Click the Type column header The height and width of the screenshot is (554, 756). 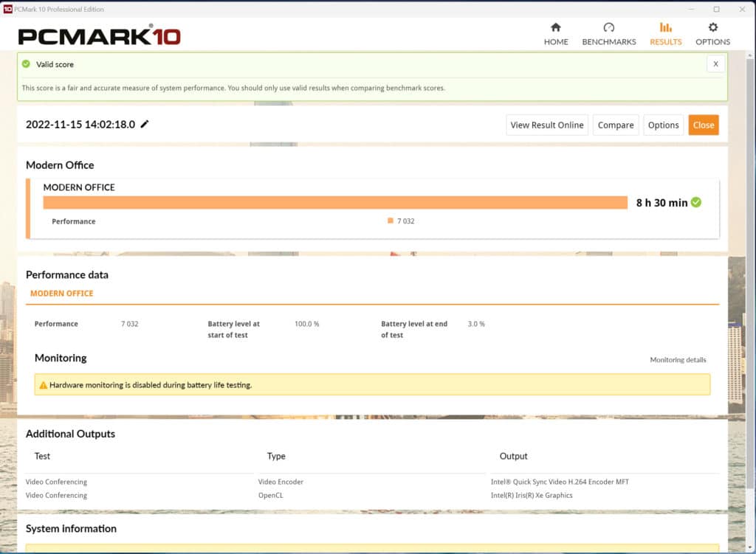tap(276, 456)
